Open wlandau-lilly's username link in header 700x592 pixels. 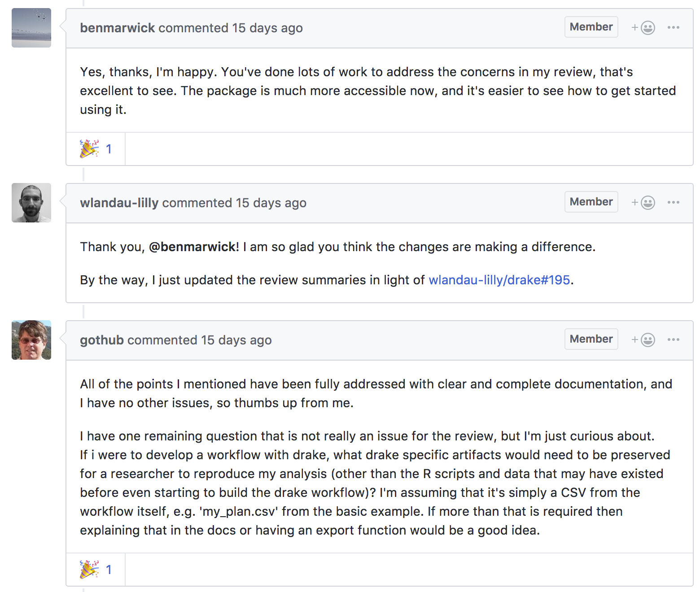click(x=119, y=203)
